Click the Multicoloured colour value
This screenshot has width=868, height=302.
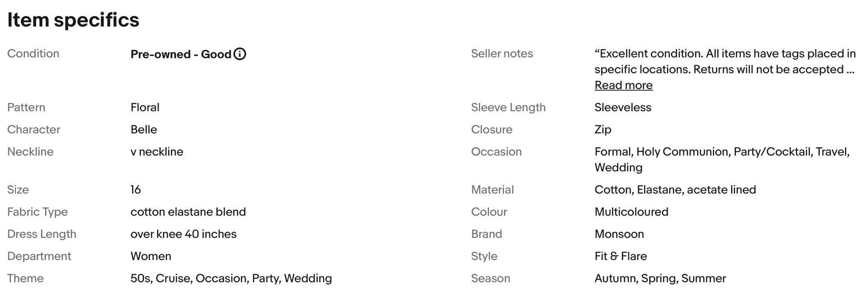point(631,212)
